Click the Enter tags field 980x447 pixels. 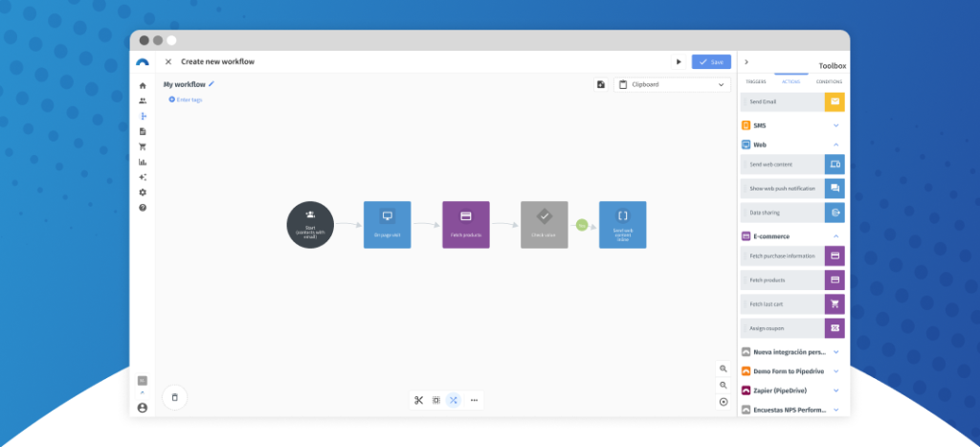pyautogui.click(x=188, y=100)
